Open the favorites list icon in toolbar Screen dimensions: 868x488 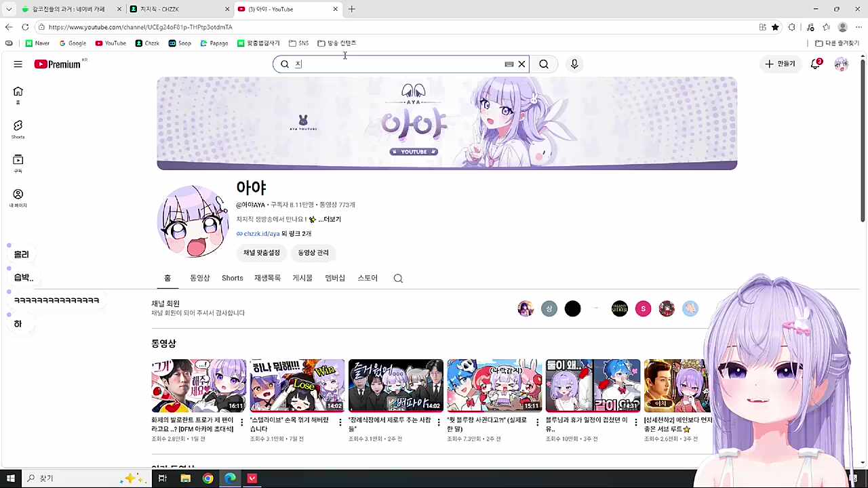(x=826, y=27)
